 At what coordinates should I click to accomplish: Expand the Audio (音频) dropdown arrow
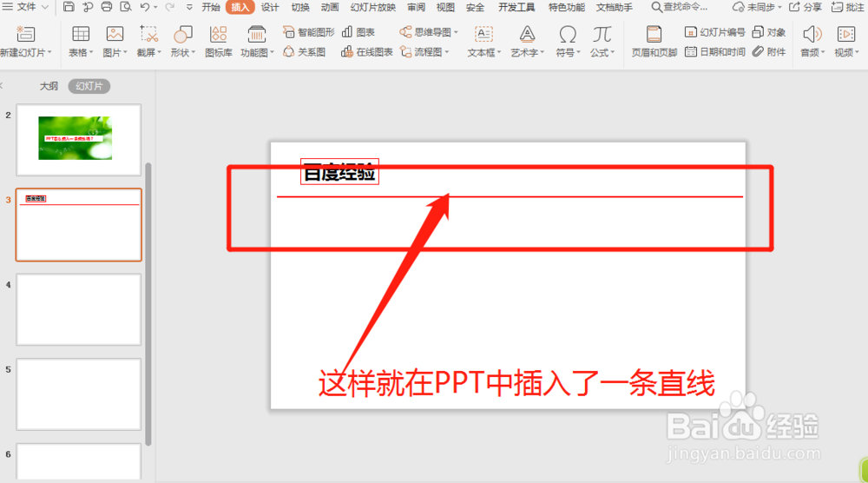click(x=823, y=53)
